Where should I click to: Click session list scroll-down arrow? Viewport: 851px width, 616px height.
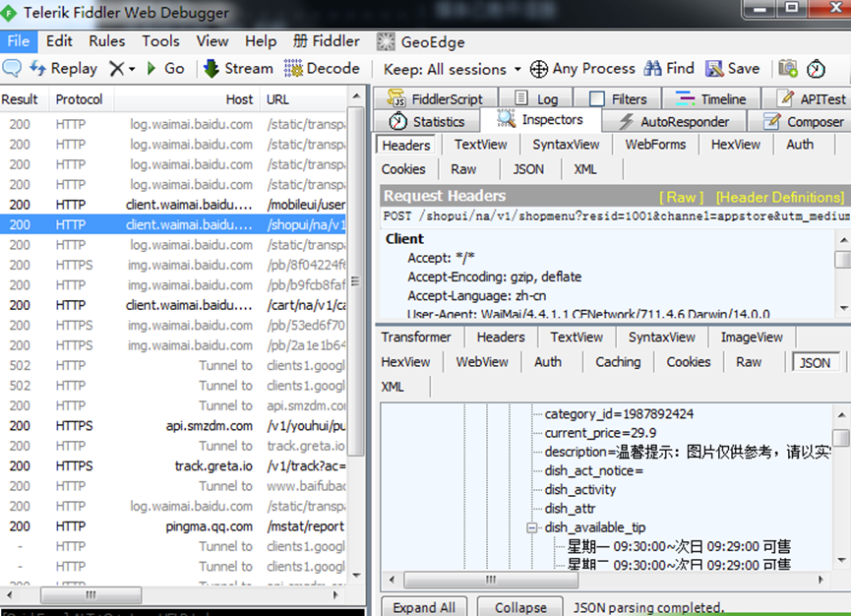tap(356, 576)
